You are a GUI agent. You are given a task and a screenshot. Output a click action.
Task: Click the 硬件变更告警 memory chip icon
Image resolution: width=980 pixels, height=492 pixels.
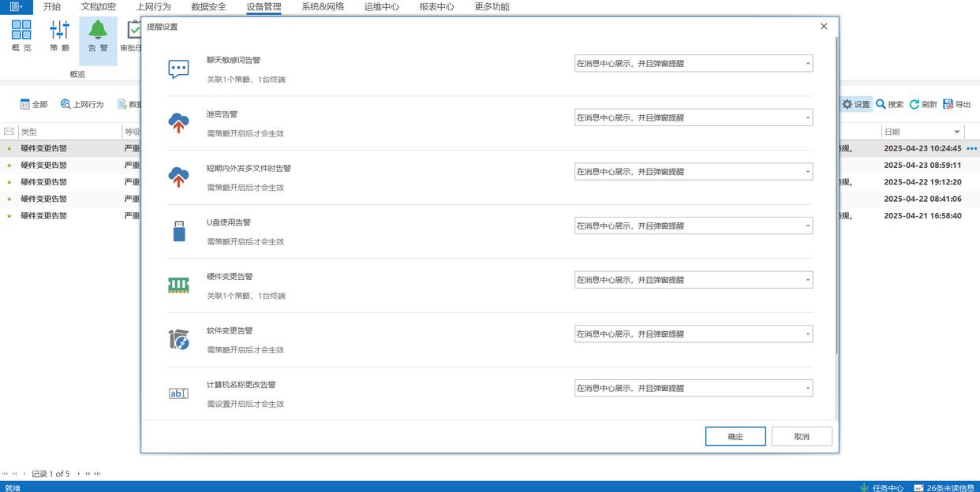click(x=179, y=285)
